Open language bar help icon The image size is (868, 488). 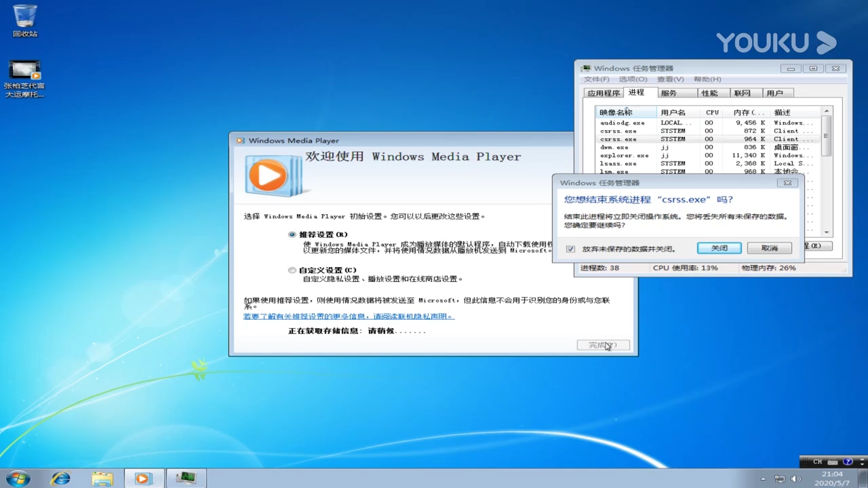pyautogui.click(x=848, y=462)
